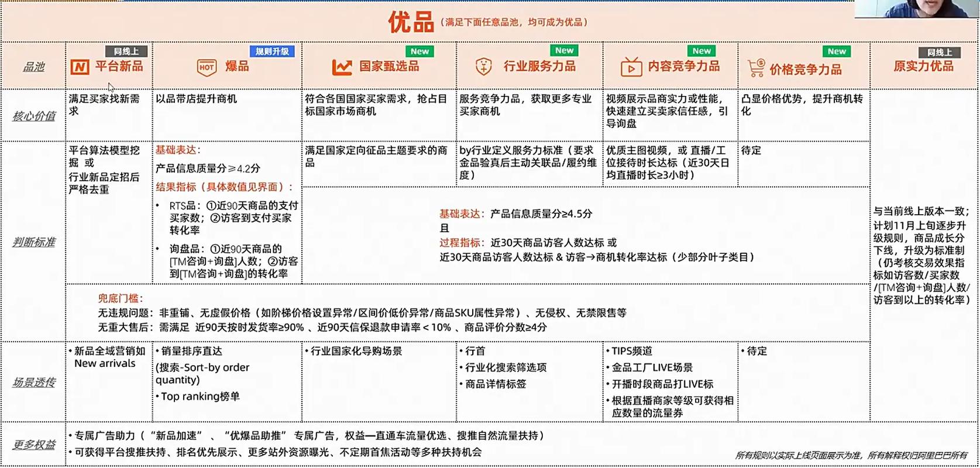Viewport: 980px width, 468px height.
Task: Click the 结果指标（具体数值见界面） heading
Action: [x=224, y=187]
